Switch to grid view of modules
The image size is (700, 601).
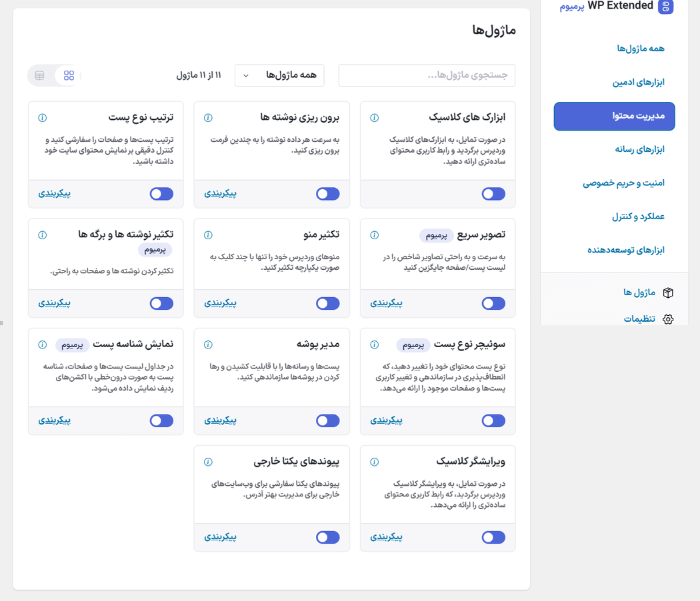(x=68, y=75)
